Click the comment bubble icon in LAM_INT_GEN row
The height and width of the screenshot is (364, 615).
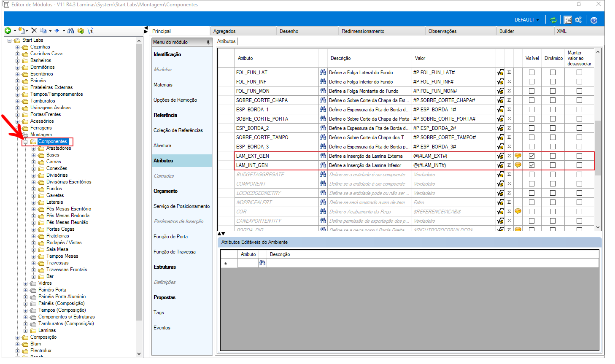pos(518,165)
